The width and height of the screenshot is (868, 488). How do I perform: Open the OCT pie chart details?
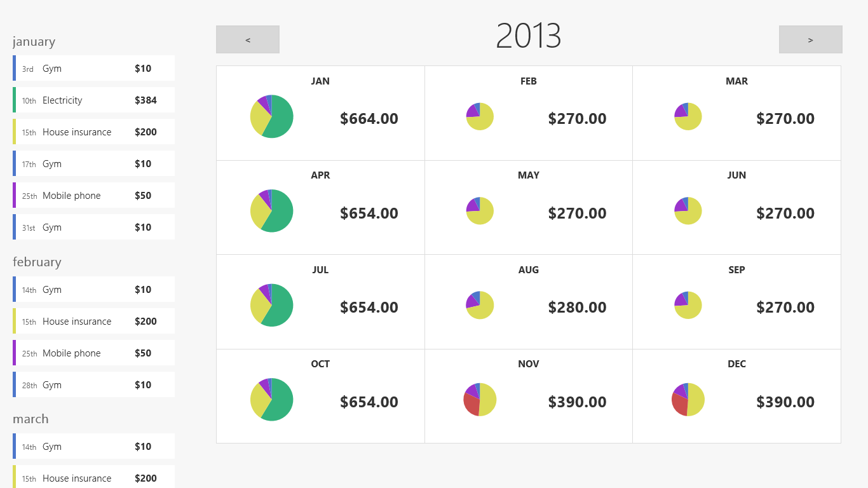tap(271, 400)
